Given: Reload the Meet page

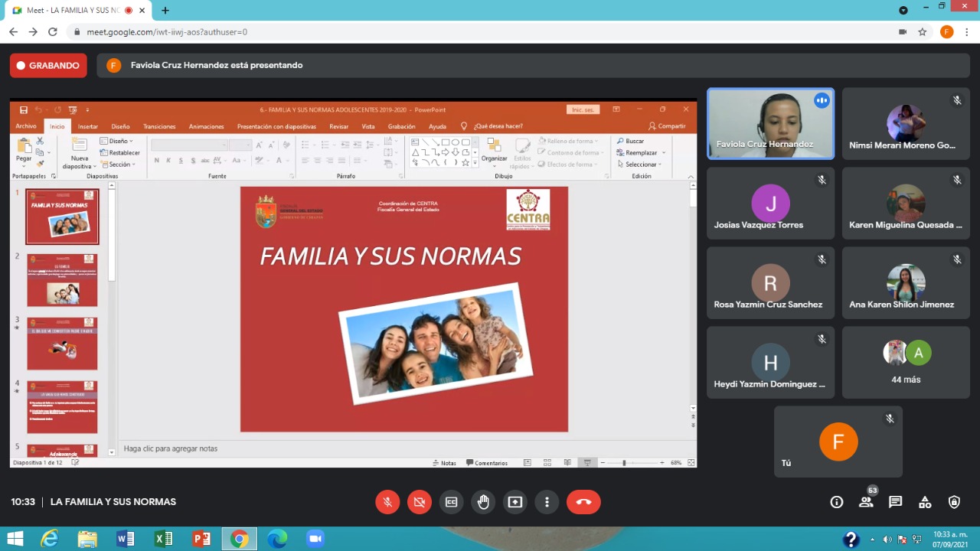Looking at the screenshot, I should (x=53, y=32).
